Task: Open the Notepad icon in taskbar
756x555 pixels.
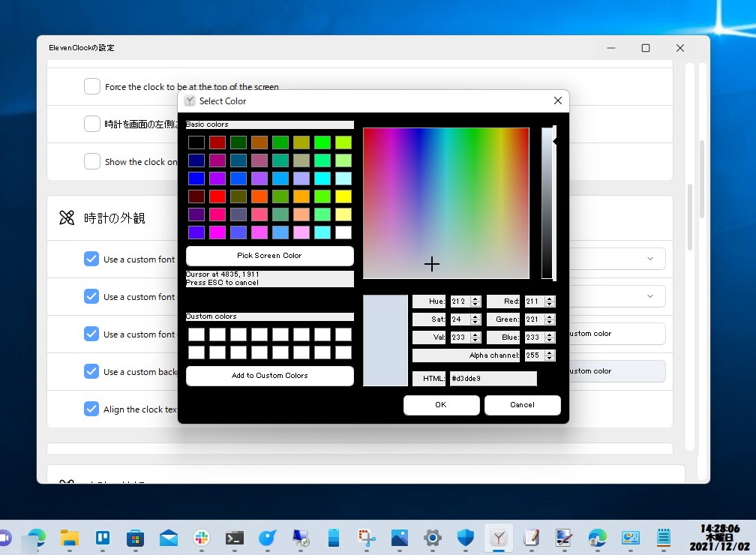Action: (x=664, y=537)
